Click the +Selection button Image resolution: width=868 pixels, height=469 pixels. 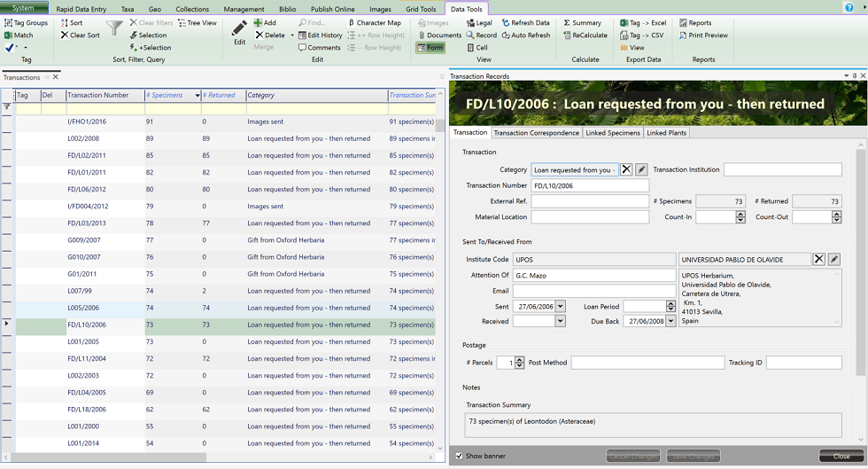pos(150,48)
